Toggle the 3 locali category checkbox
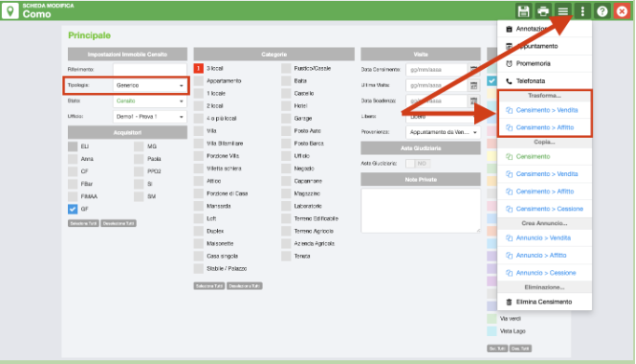 click(x=198, y=68)
